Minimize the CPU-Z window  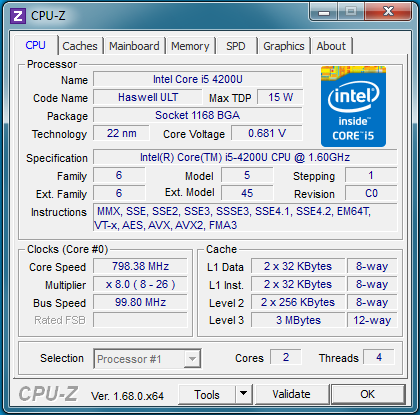[x=324, y=12]
